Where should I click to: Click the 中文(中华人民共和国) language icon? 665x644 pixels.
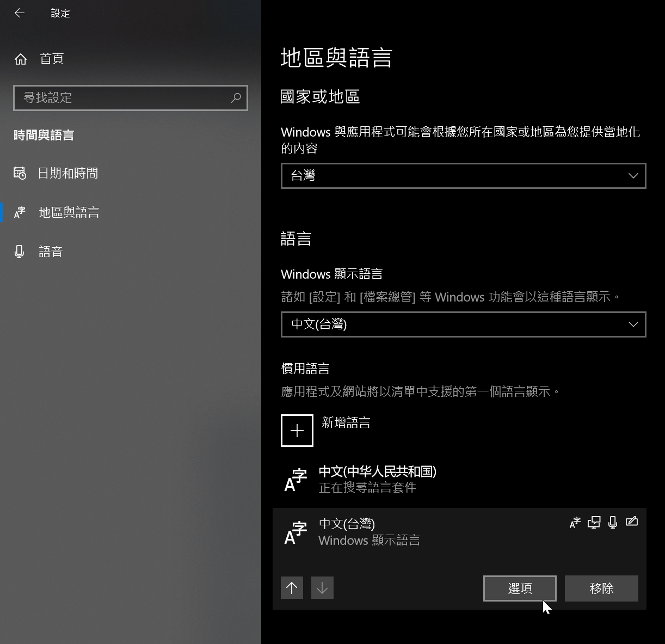295,480
